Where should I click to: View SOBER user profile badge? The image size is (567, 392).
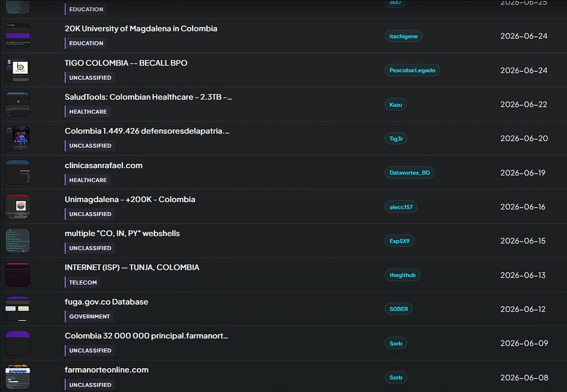pyautogui.click(x=399, y=309)
